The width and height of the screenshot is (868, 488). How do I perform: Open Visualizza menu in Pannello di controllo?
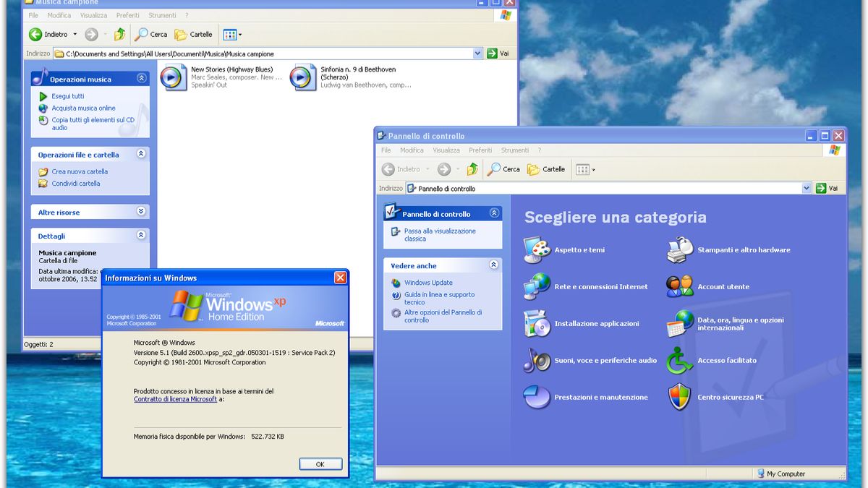click(446, 150)
